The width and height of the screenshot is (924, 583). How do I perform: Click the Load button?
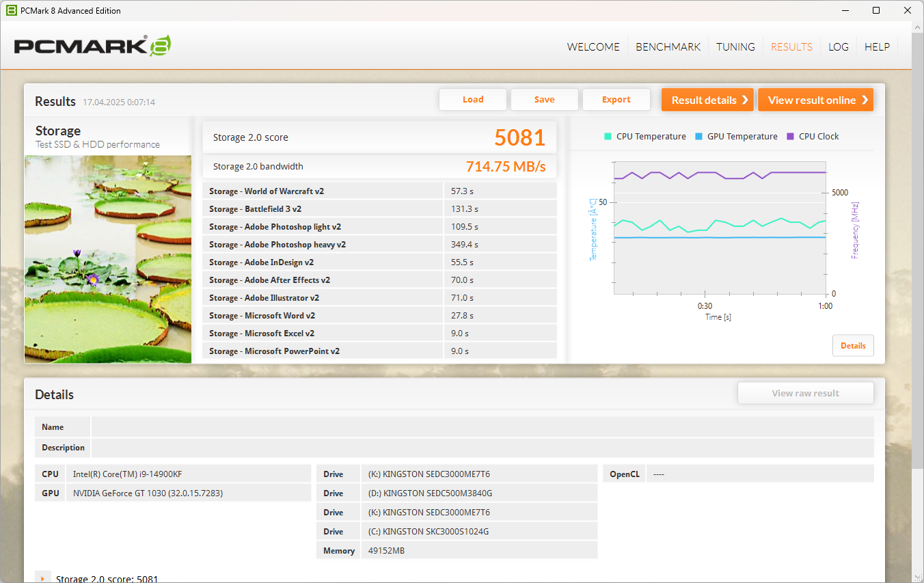click(x=473, y=100)
